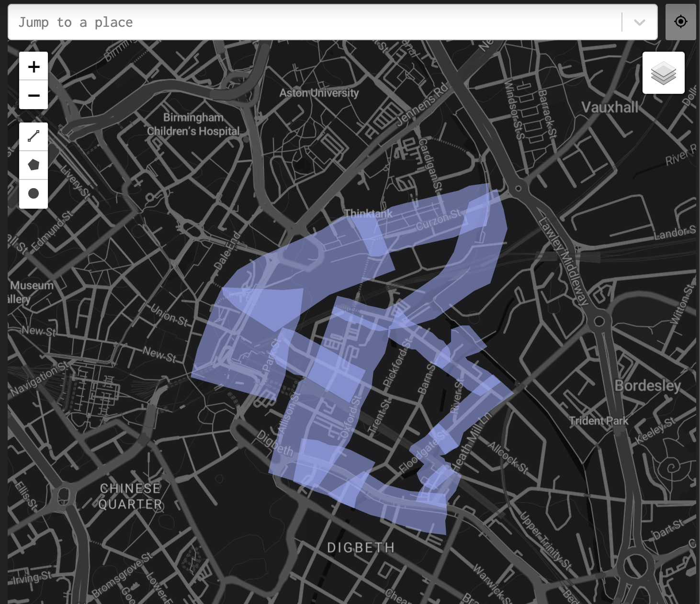This screenshot has width=700, height=604.
Task: Click the Cardigan St label
Action: (430, 166)
